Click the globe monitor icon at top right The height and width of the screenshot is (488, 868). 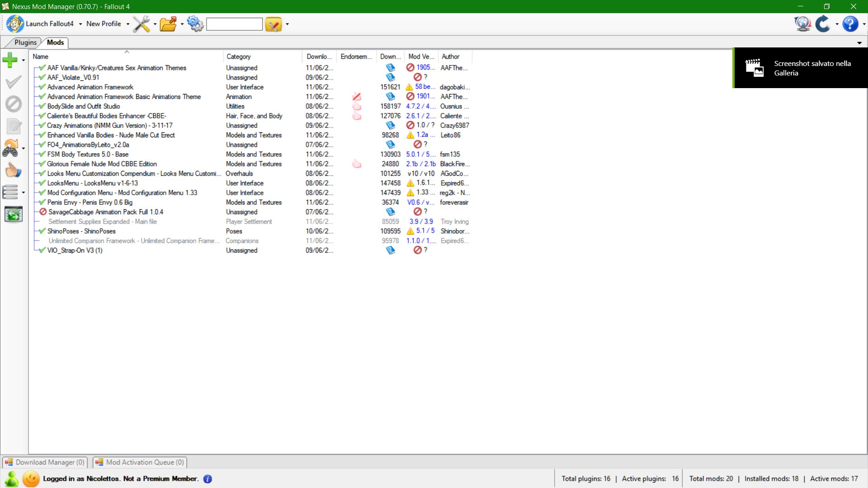[803, 24]
